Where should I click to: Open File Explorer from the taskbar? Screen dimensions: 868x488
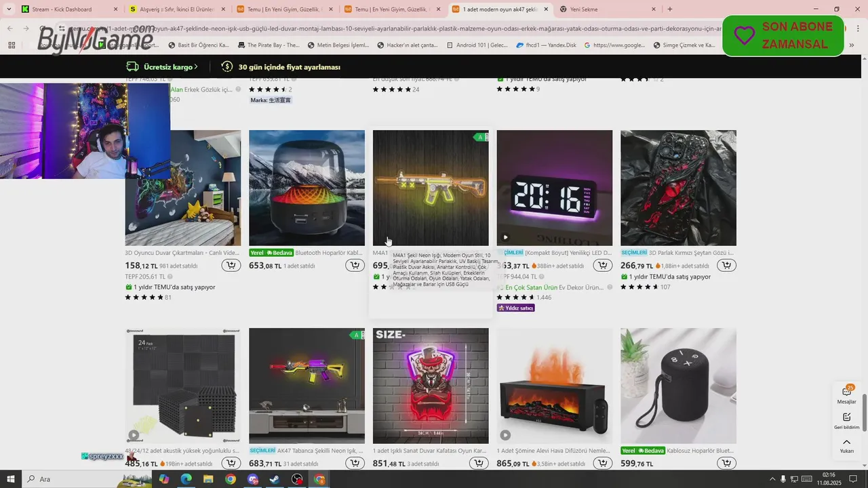point(208,479)
